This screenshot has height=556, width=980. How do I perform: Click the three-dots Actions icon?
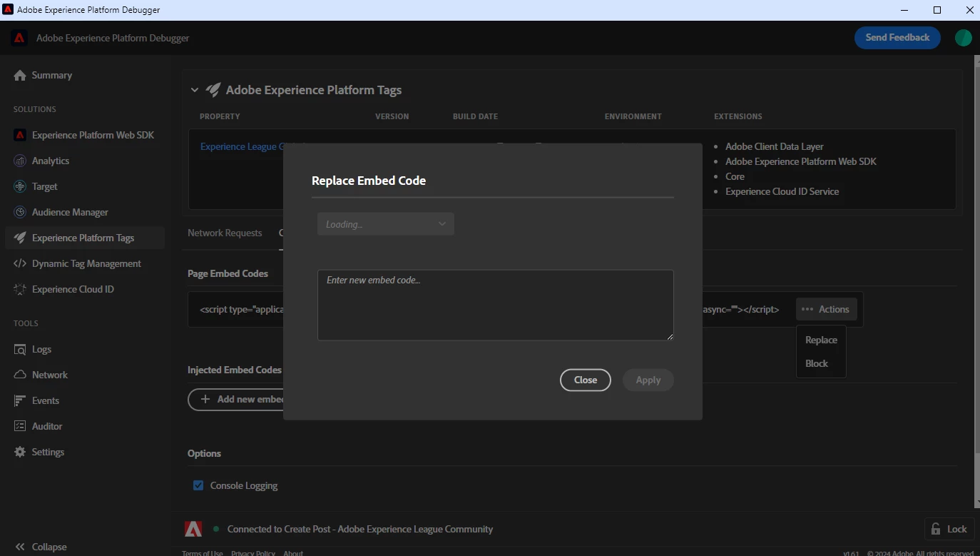[807, 309]
